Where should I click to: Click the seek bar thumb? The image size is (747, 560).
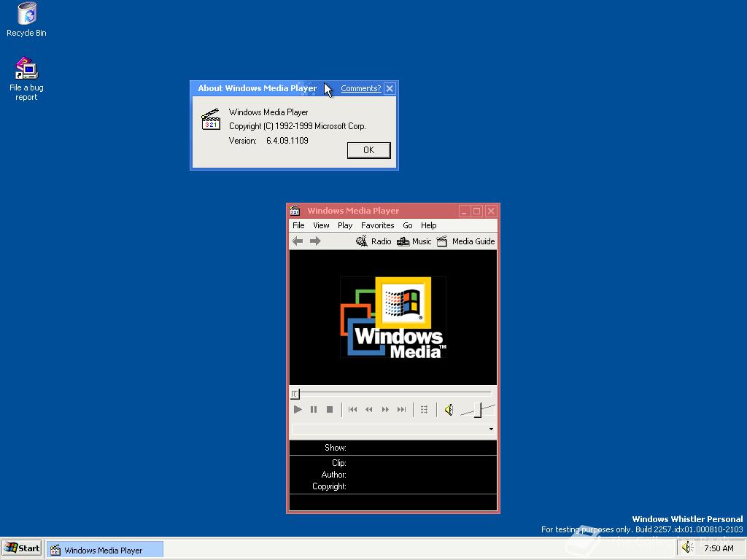pos(295,394)
